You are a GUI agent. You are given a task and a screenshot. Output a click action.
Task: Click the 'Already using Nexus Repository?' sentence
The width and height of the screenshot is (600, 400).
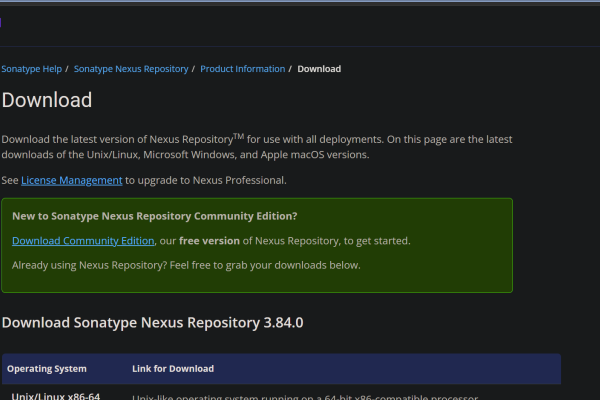pyautogui.click(x=186, y=265)
